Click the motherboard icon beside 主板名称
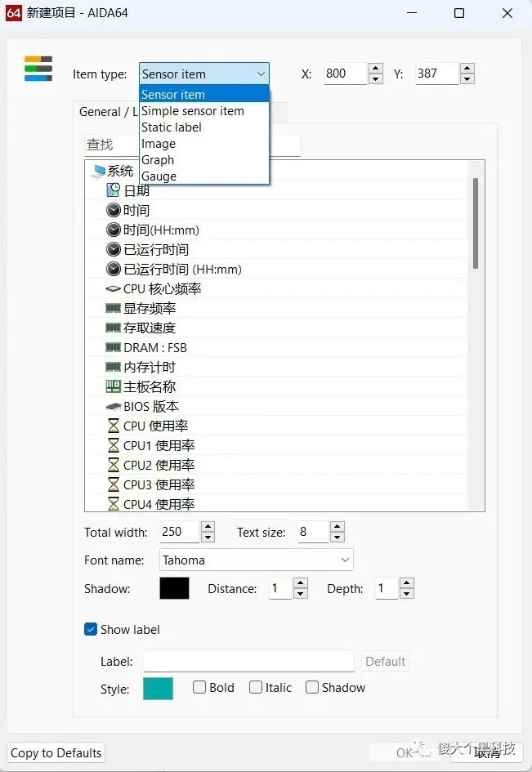This screenshot has width=532, height=772. click(x=114, y=386)
